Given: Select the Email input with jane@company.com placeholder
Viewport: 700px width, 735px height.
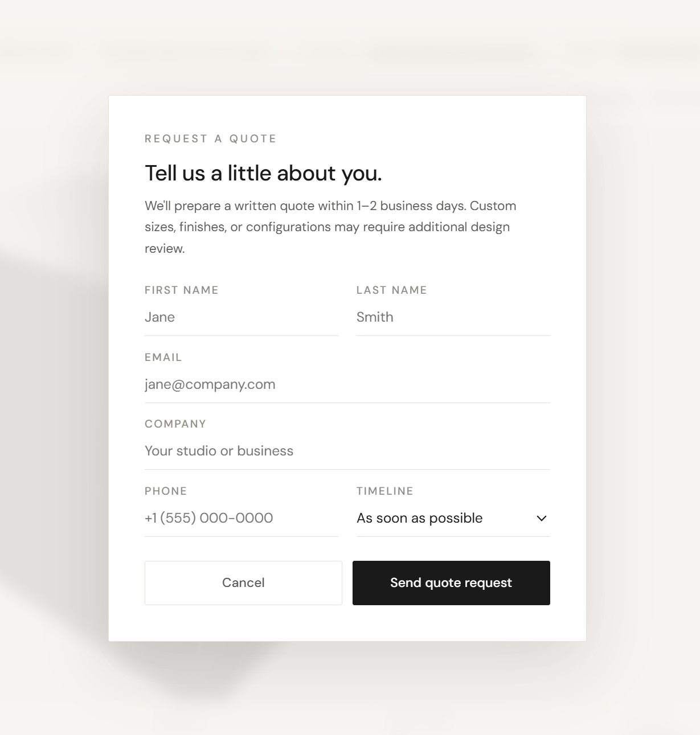Looking at the screenshot, I should (347, 384).
